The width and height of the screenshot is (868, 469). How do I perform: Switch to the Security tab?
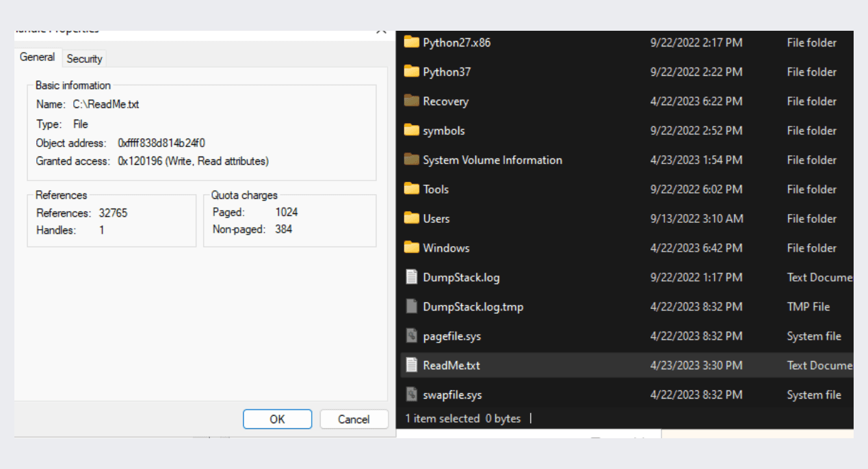(x=84, y=59)
